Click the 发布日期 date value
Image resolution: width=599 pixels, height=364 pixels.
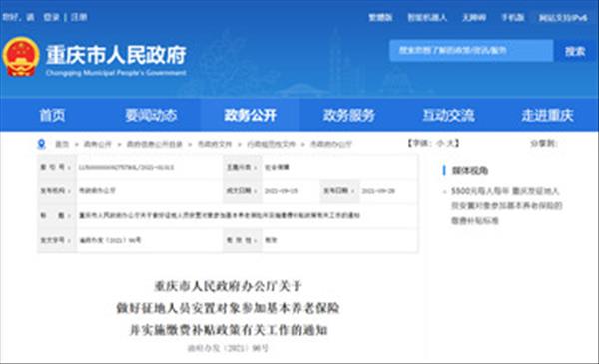[x=378, y=191]
